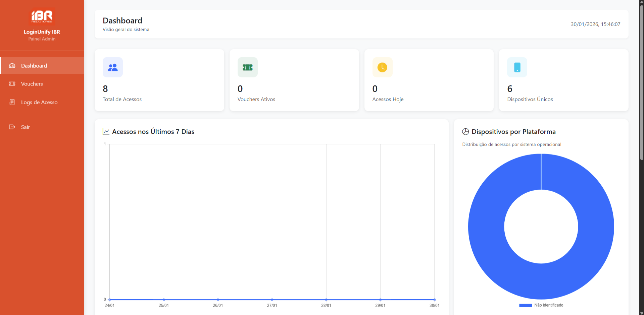This screenshot has height=315, width=644.
Task: Click the Sair logout icon
Action: pyautogui.click(x=12, y=127)
